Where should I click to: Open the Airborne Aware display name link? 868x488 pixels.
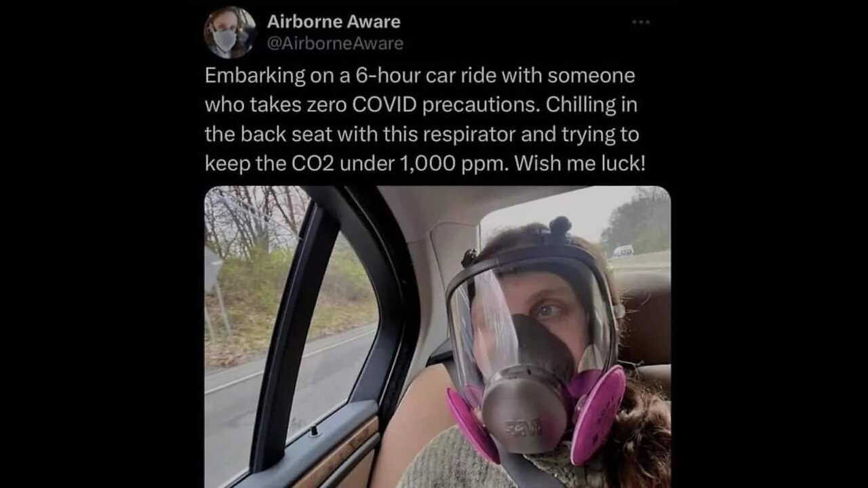click(x=334, y=21)
